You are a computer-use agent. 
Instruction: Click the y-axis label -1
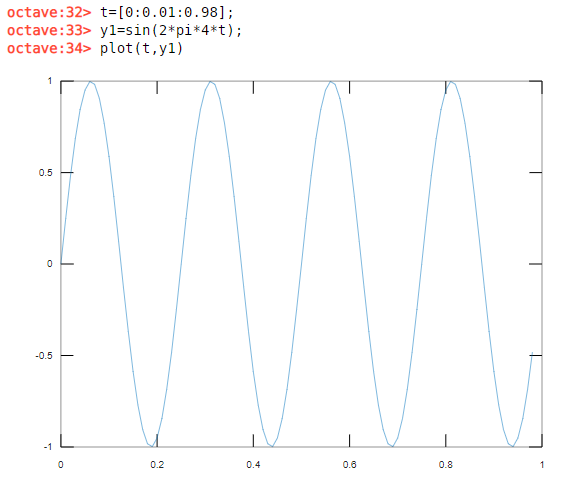[48, 447]
